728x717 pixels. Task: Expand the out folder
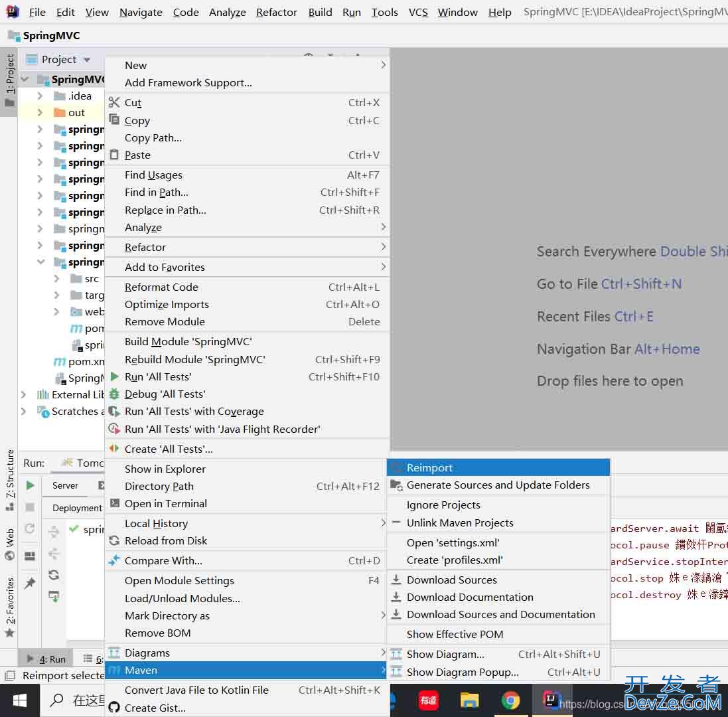40,112
